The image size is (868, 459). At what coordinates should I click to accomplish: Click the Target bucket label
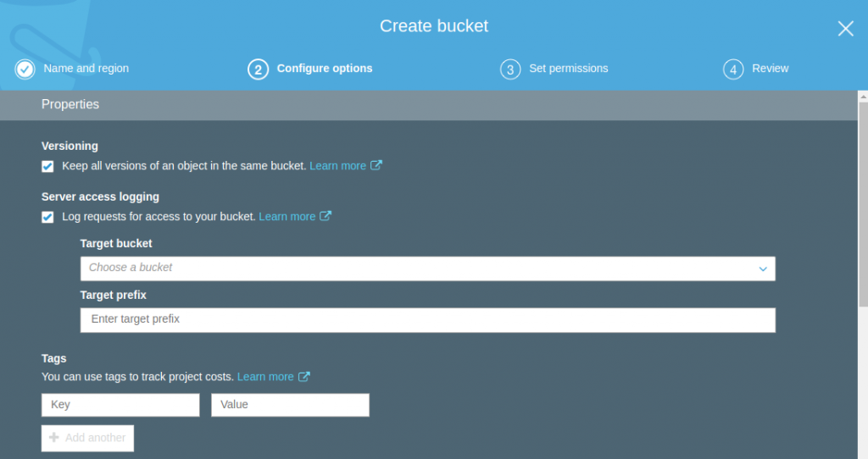pos(115,243)
